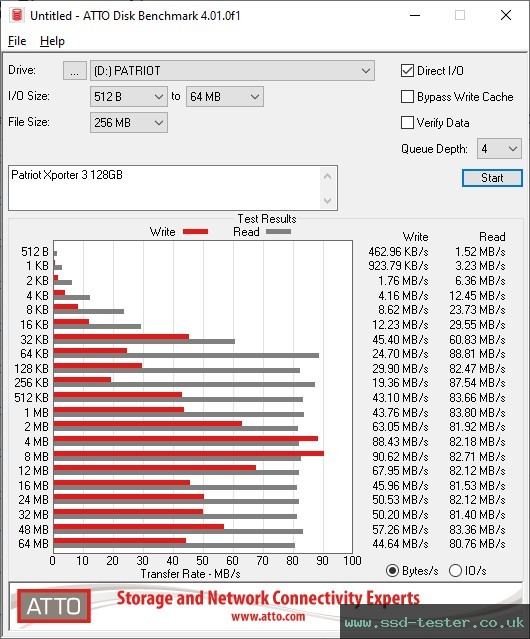Open the 256 MB File Size dropdown

pyautogui.click(x=129, y=123)
